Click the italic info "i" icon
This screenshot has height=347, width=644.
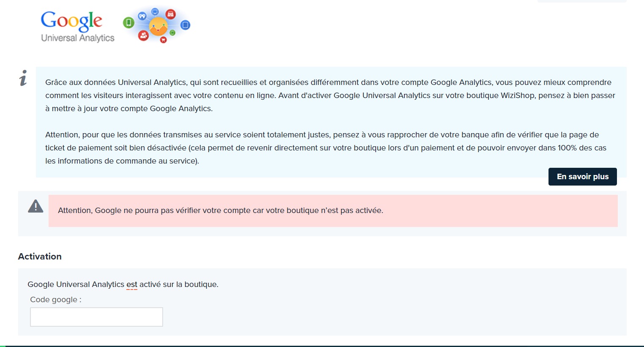tap(23, 78)
